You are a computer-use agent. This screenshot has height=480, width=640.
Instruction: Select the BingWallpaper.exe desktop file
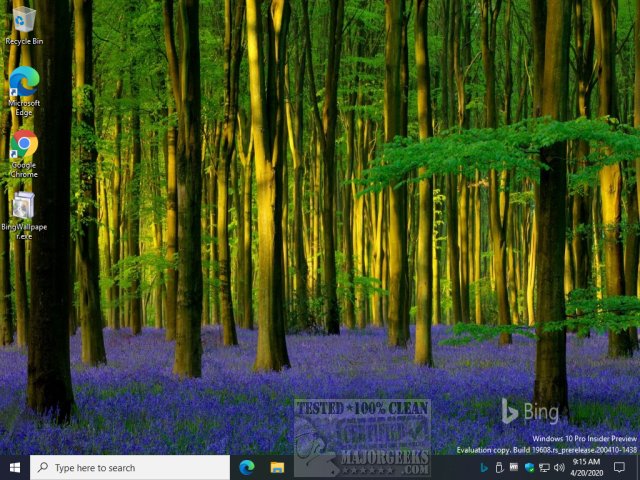pyautogui.click(x=24, y=216)
